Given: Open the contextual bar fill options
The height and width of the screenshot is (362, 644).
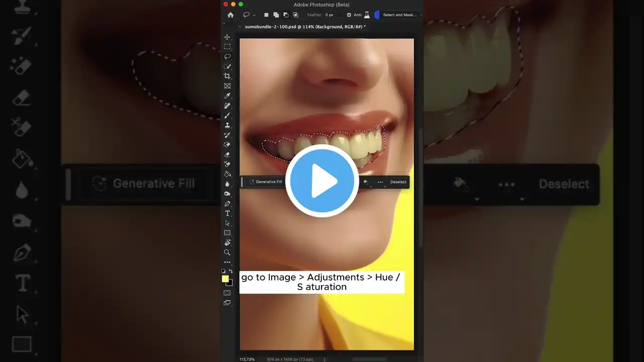Looking at the screenshot, I should [366, 182].
